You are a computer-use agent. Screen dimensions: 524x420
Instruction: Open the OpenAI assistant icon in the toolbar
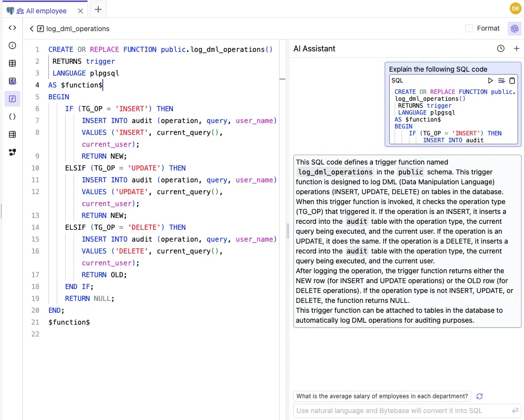(x=516, y=28)
